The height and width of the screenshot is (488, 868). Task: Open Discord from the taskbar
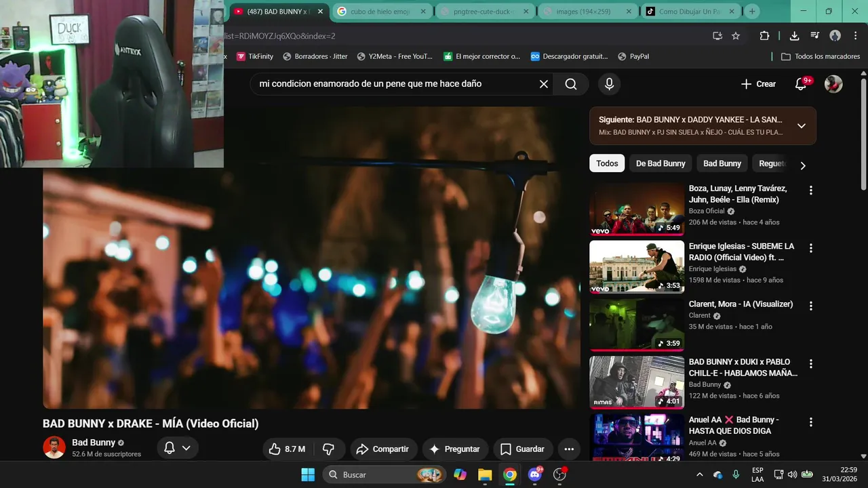pyautogui.click(x=535, y=474)
